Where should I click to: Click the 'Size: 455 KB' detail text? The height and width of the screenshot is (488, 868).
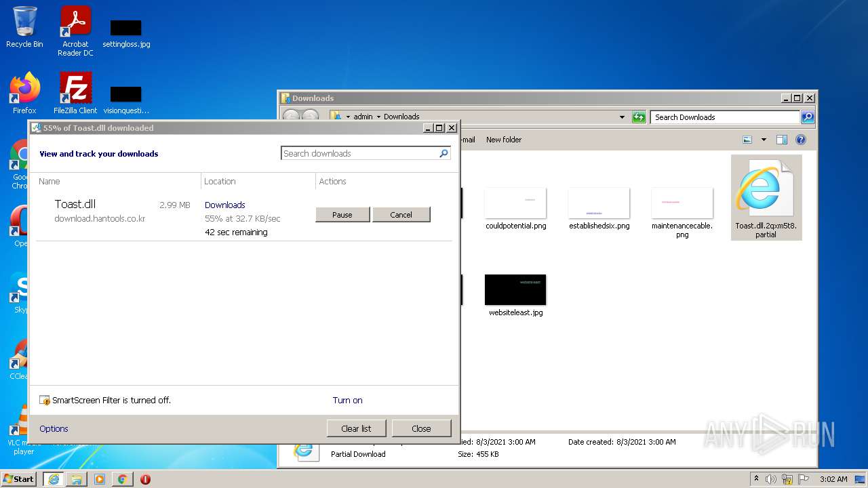[x=478, y=454]
